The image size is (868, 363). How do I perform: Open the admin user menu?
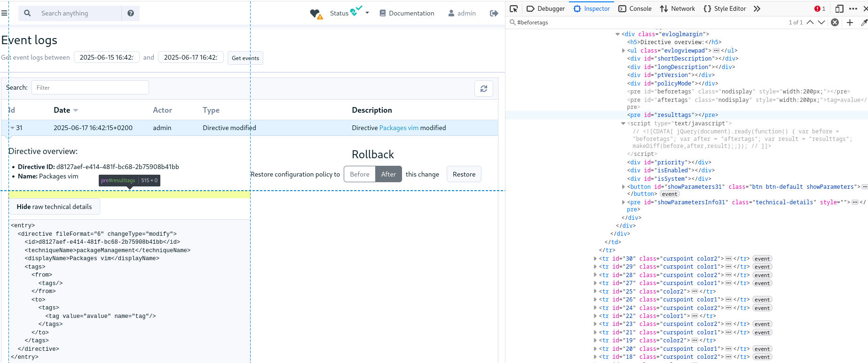click(462, 13)
